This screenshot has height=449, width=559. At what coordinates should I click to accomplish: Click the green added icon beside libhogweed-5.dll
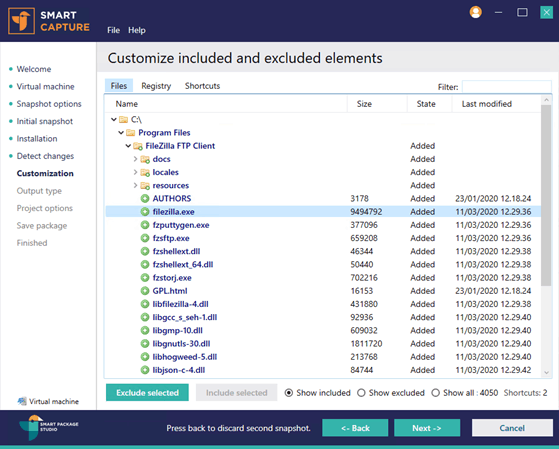point(145,357)
